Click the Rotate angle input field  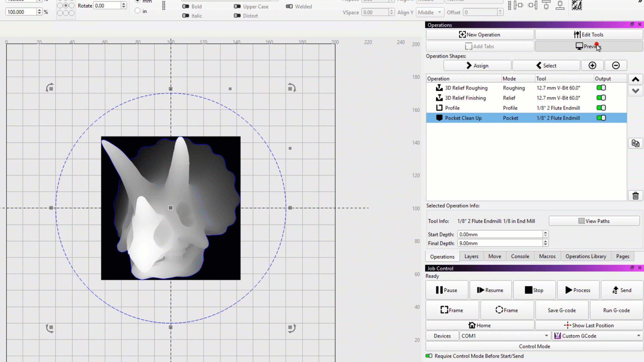(x=107, y=6)
